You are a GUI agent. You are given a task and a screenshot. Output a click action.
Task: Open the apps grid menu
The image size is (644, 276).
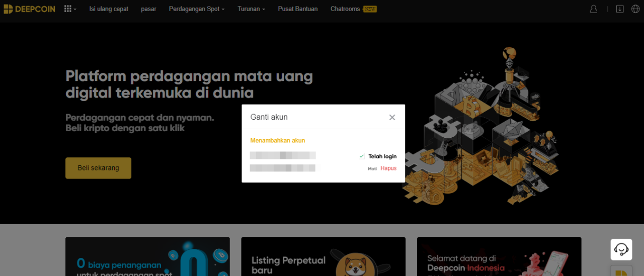point(70,9)
